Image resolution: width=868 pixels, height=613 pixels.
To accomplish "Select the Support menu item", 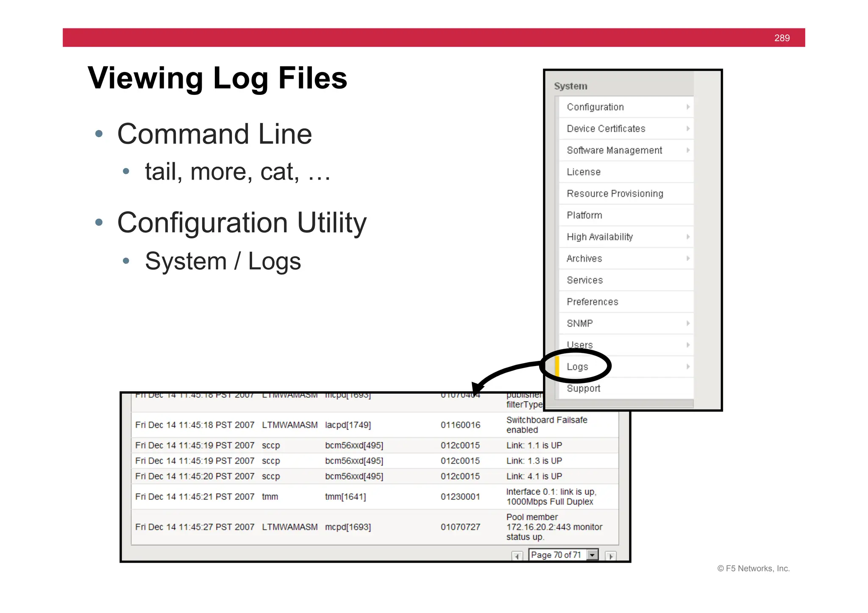I will [x=626, y=388].
